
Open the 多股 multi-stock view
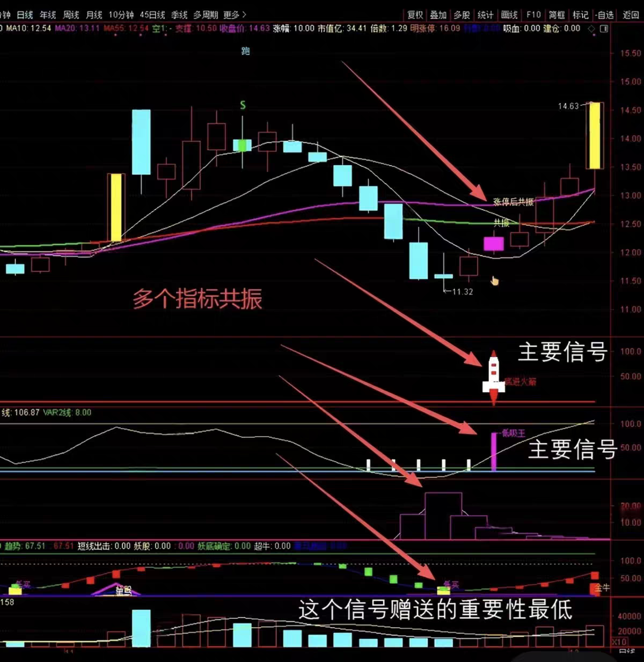(462, 15)
